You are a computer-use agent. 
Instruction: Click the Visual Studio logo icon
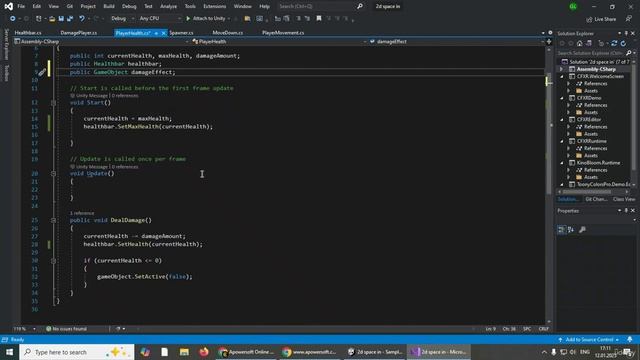click(x=8, y=6)
